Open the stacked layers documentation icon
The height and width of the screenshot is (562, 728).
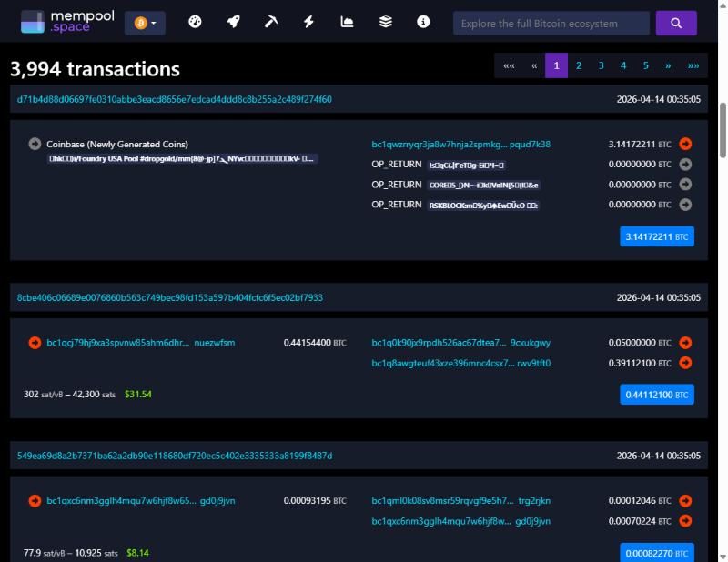pyautogui.click(x=385, y=21)
